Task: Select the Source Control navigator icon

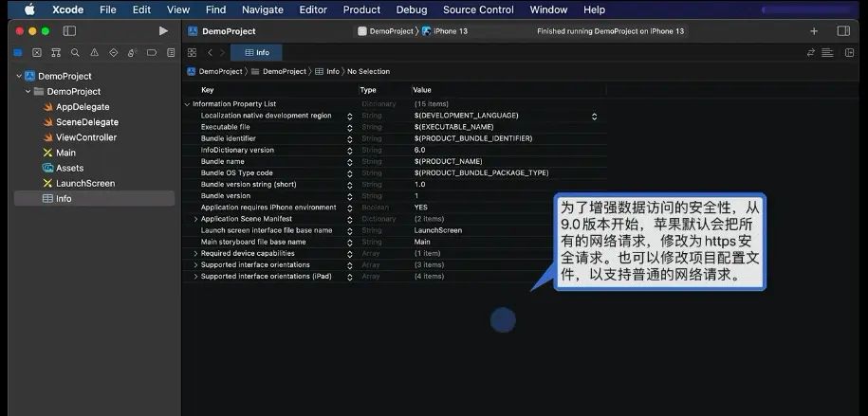Action: tap(37, 52)
